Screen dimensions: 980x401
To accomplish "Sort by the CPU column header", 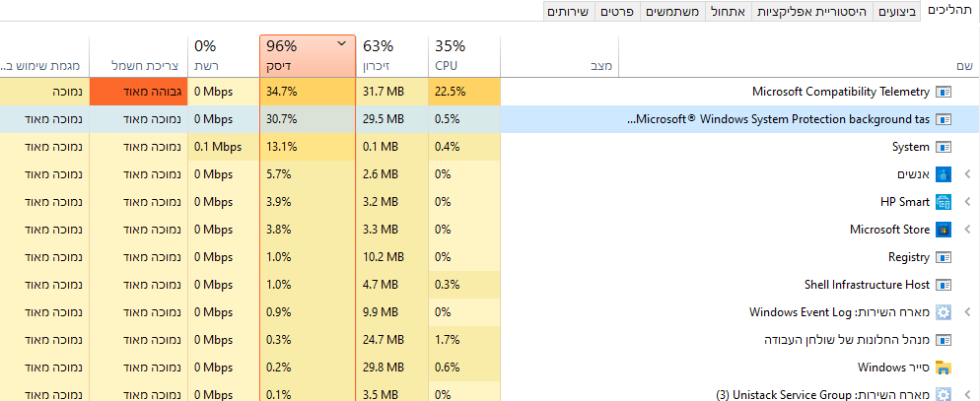I will (x=464, y=56).
